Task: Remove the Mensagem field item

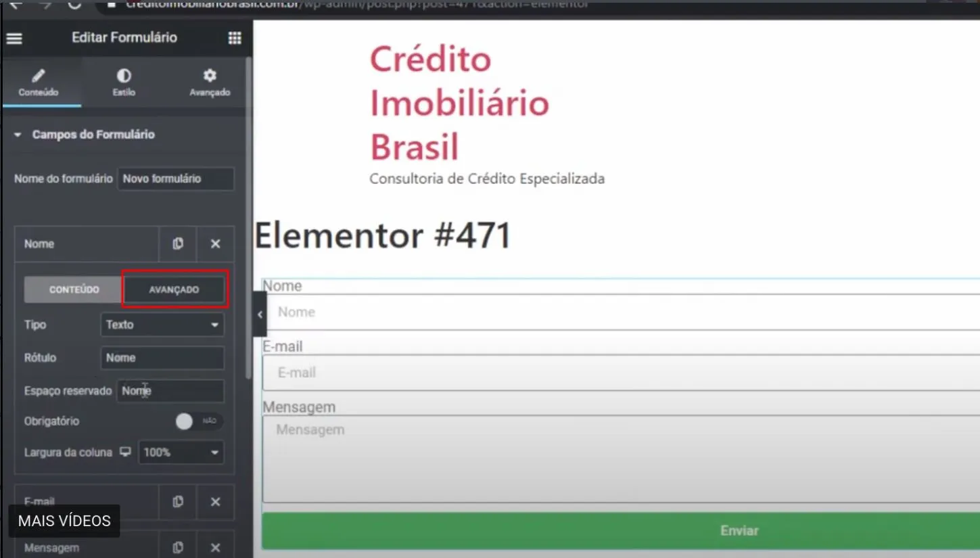Action: click(x=216, y=547)
